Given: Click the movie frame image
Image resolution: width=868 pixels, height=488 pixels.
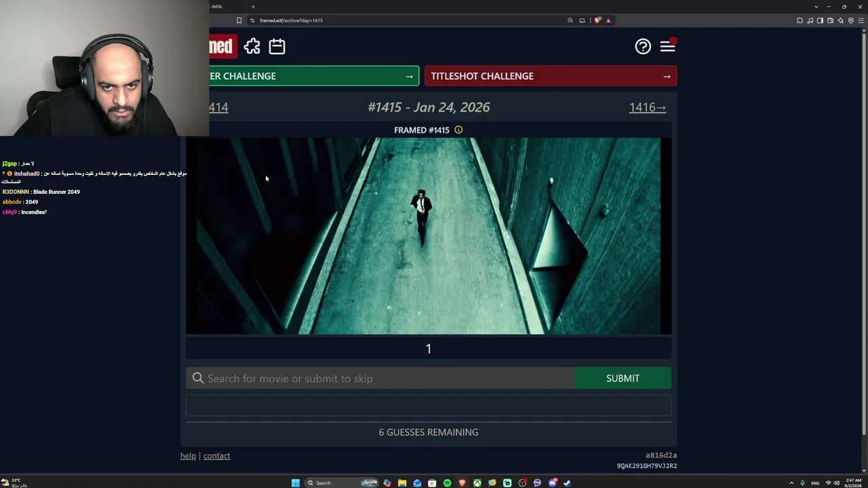Looking at the screenshot, I should pyautogui.click(x=429, y=236).
